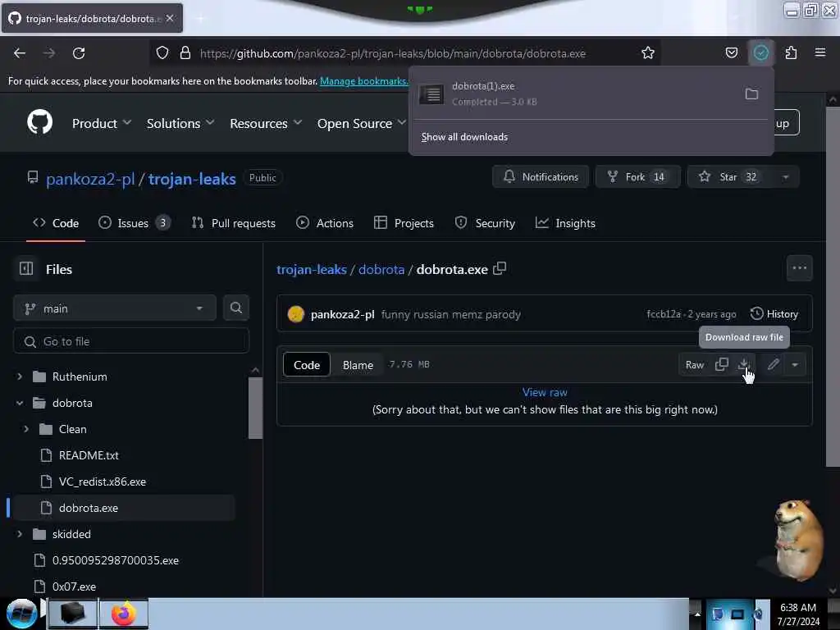The image size is (840, 630).
Task: Open the Projects tab
Action: point(404,223)
